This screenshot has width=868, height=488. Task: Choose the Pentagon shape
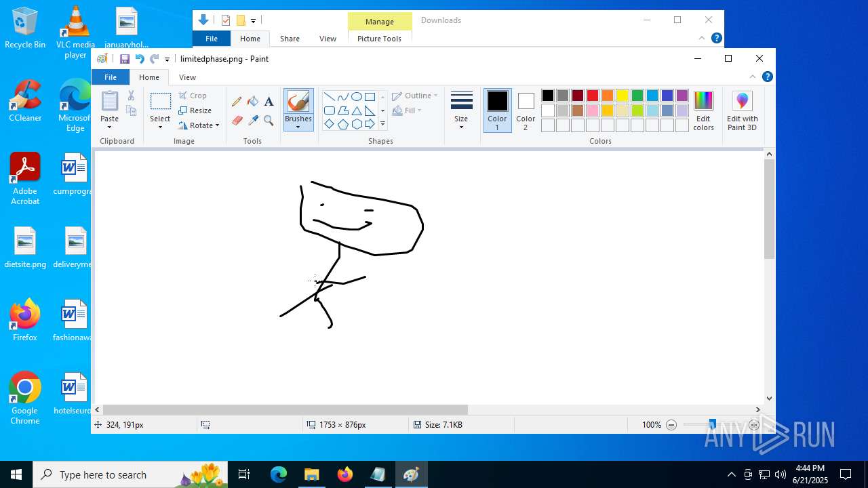click(342, 124)
